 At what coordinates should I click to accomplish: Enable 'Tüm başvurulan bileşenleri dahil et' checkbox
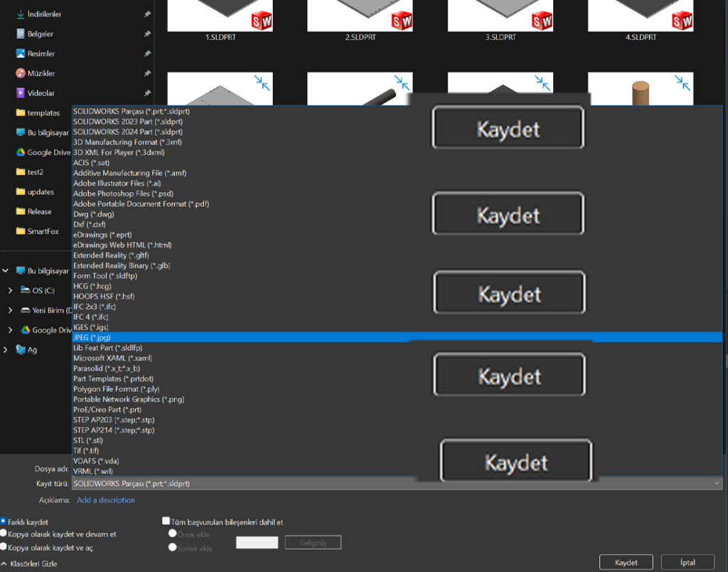tap(166, 521)
